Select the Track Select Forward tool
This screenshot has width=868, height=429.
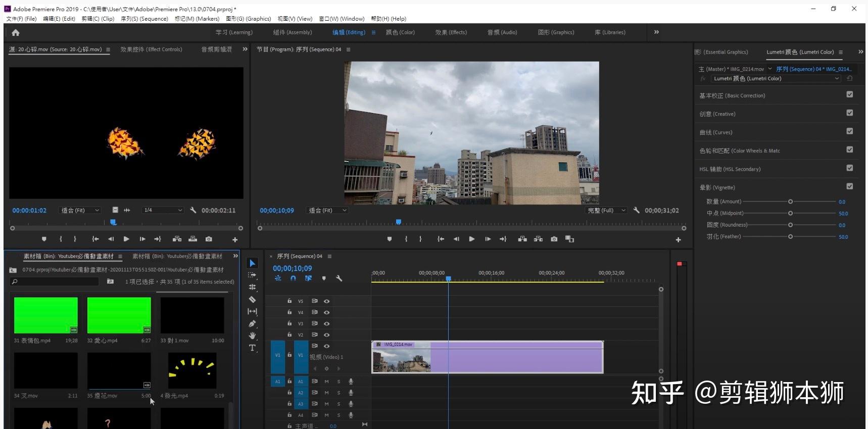[252, 275]
